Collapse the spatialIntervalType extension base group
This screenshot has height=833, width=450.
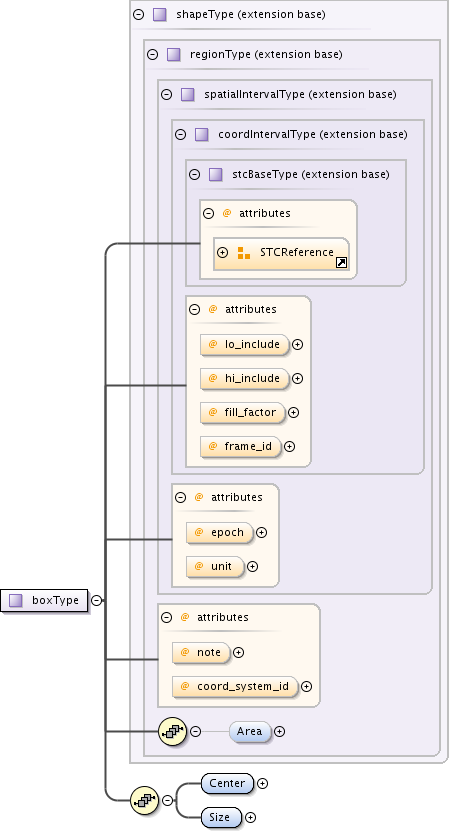(167, 95)
